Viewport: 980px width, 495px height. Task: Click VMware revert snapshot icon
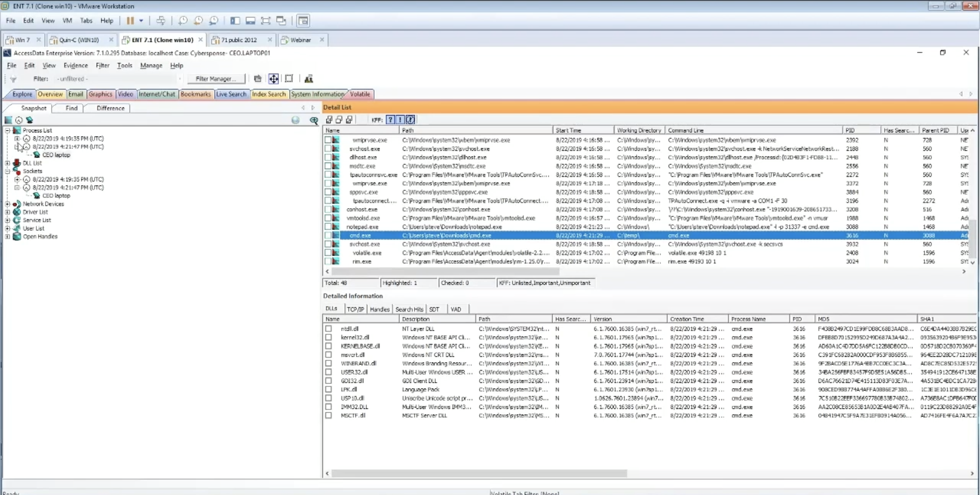[198, 20]
